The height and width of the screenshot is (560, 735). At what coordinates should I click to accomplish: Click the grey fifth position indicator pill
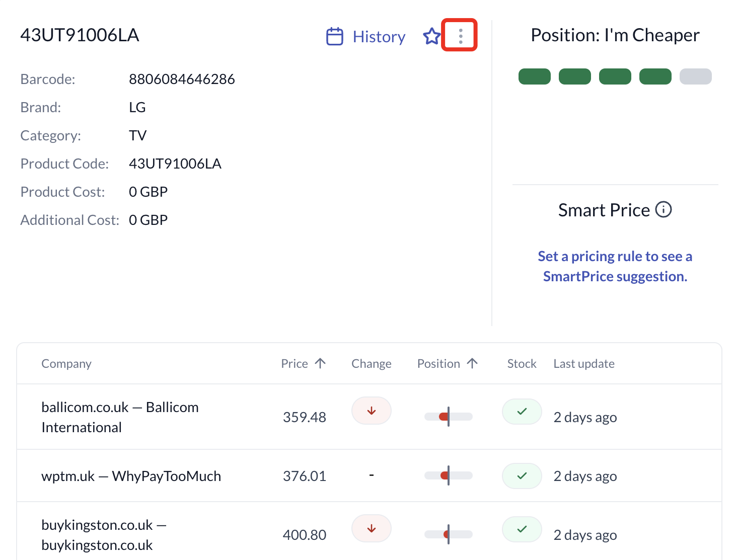(695, 76)
